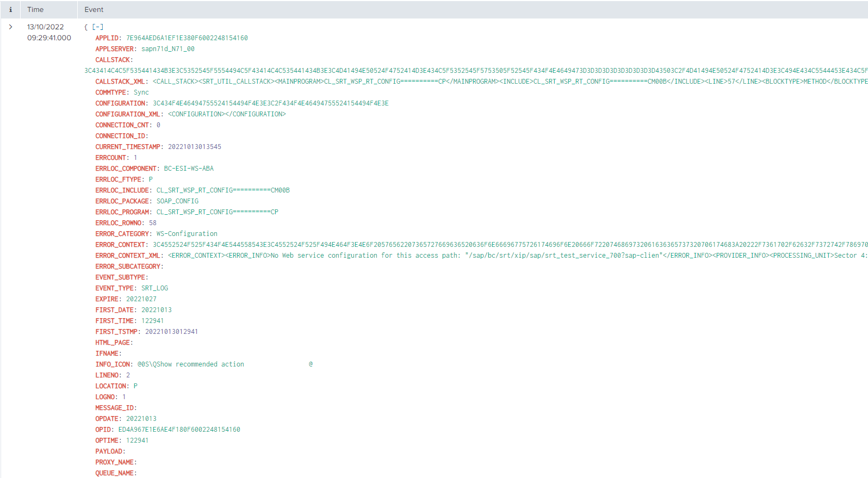Collapse the JSON event using [-] toggle

(x=98, y=27)
